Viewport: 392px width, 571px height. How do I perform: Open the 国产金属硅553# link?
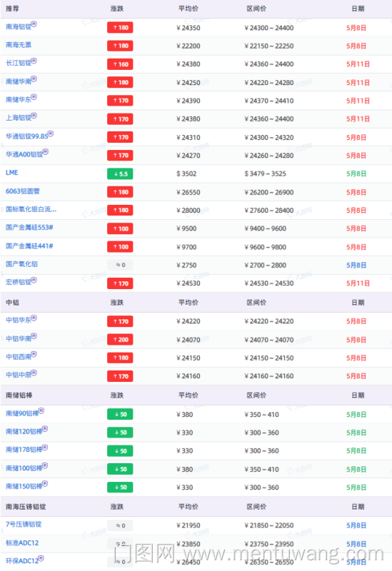[29, 228]
